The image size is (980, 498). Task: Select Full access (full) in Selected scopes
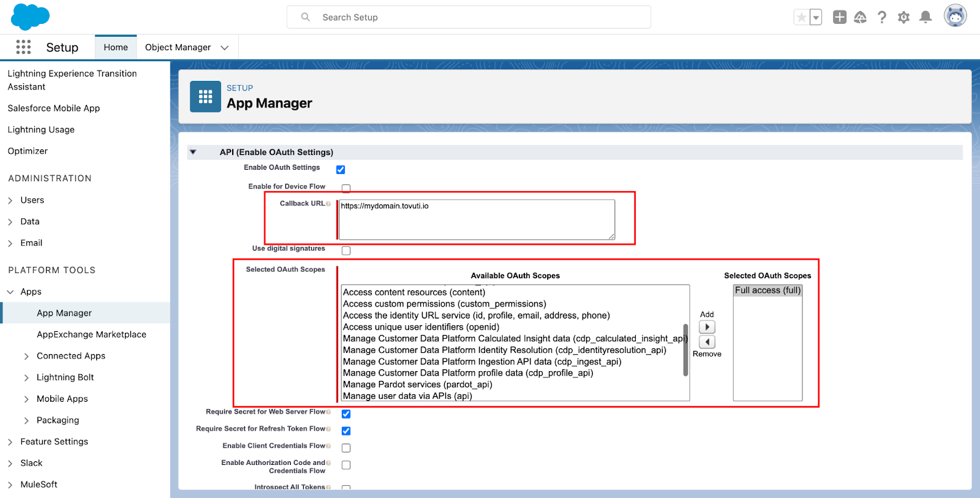[767, 290]
